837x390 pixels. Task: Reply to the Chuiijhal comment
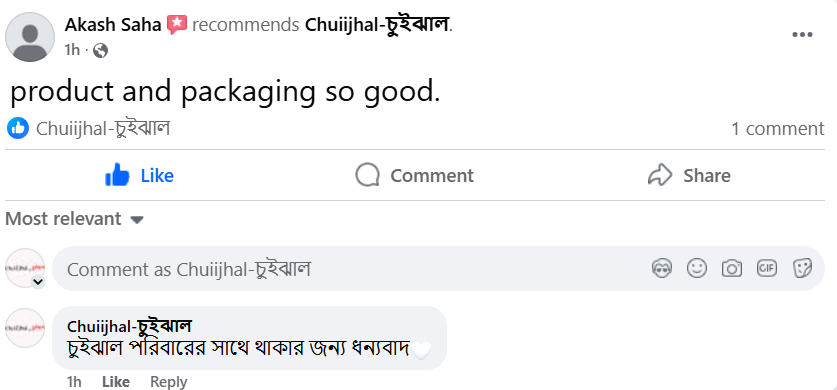(169, 381)
